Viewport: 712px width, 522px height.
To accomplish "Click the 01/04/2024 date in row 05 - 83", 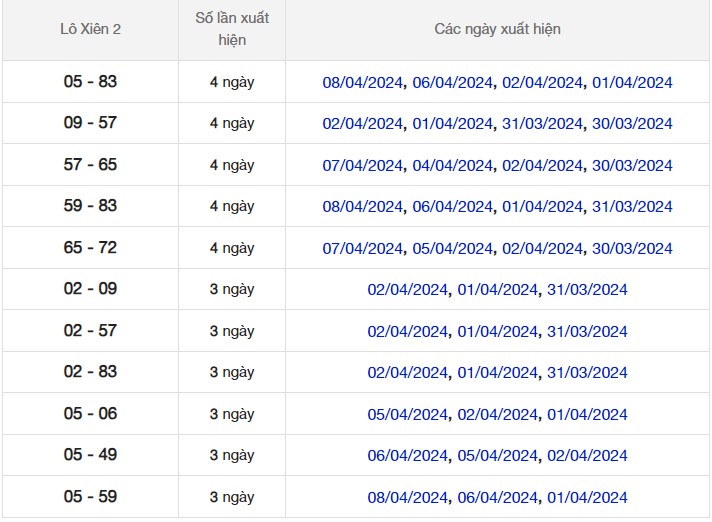I will pyautogui.click(x=632, y=82).
